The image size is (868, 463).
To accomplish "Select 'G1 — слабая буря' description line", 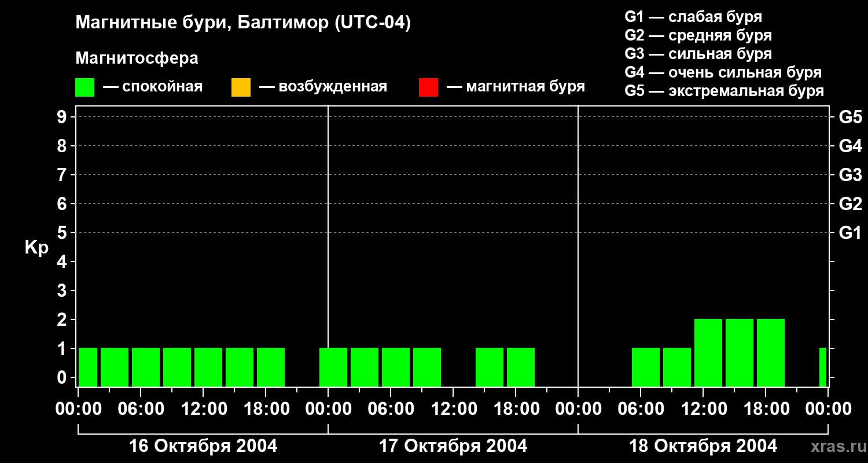I will [693, 17].
